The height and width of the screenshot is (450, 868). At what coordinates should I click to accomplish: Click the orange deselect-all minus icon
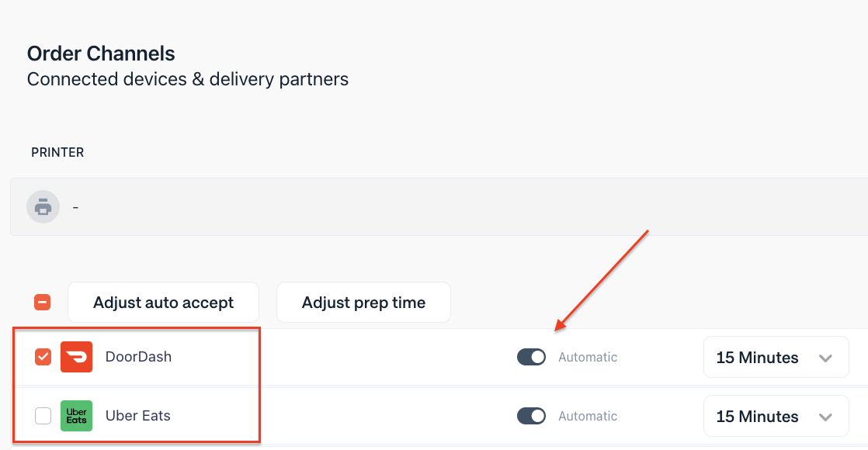click(x=43, y=302)
